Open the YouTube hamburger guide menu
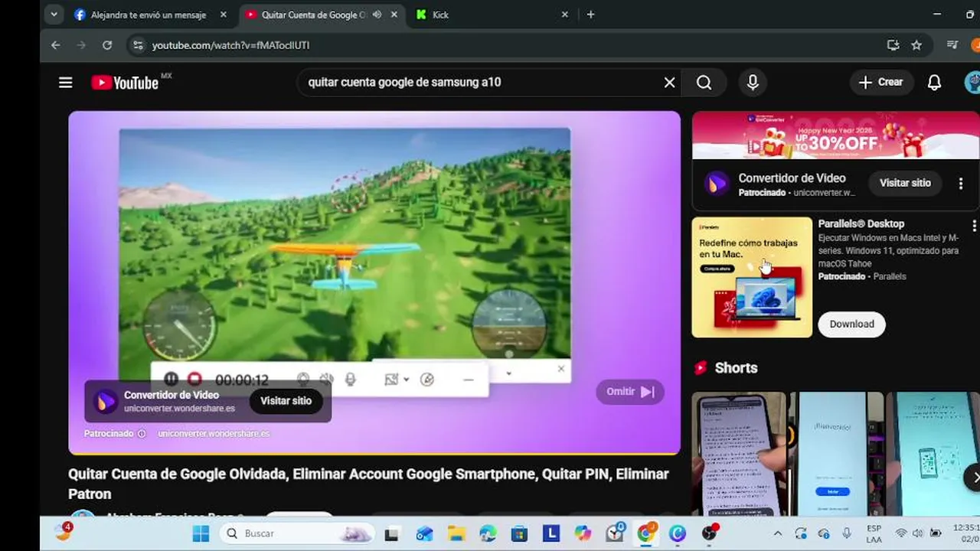This screenshot has width=980, height=551. pyautogui.click(x=65, y=83)
